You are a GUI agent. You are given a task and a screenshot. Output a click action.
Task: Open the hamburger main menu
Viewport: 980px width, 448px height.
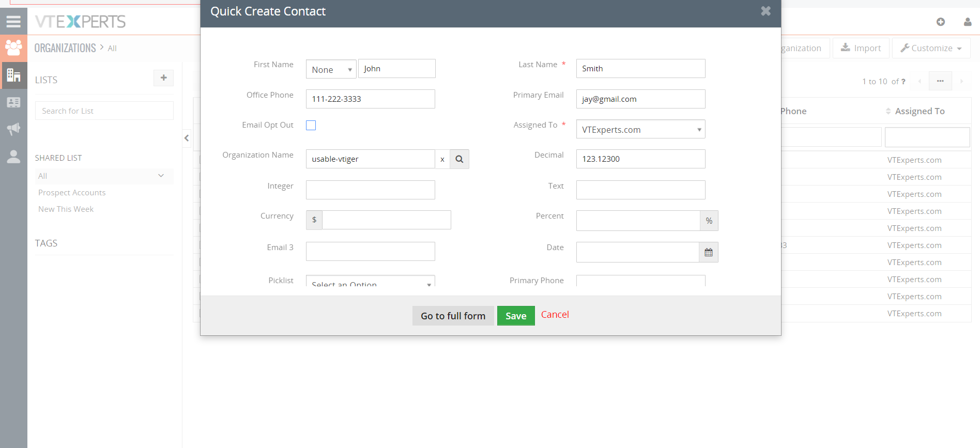point(13,21)
